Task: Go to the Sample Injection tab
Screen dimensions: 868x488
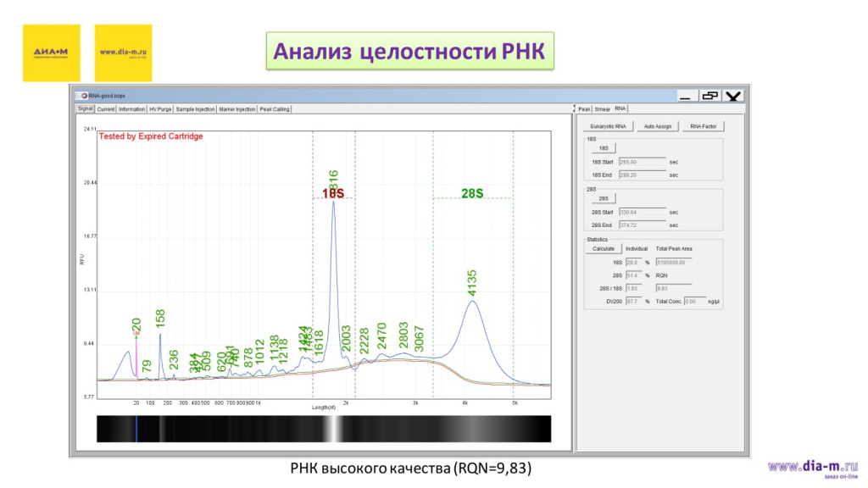Action: [x=195, y=109]
